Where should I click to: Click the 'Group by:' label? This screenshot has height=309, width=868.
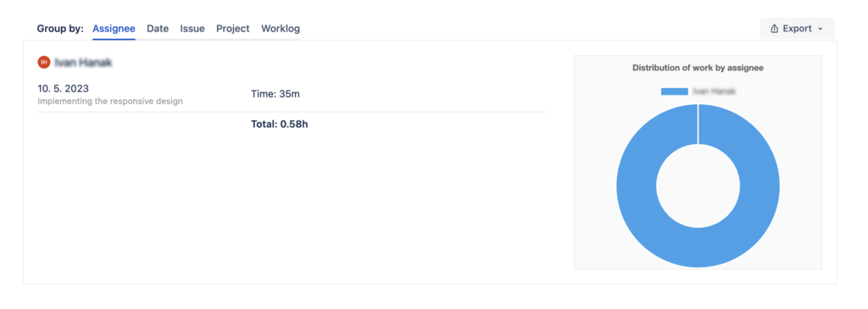click(x=60, y=29)
